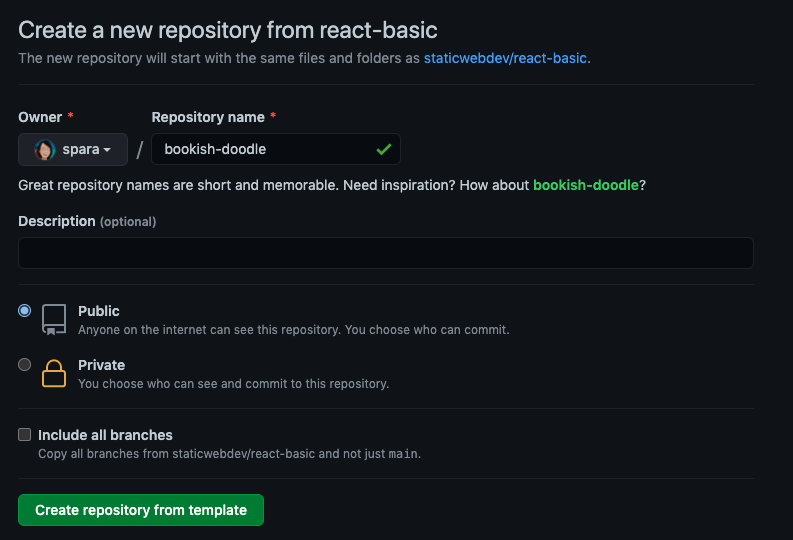This screenshot has width=793, height=540.
Task: Click the Repository name label
Action: [x=208, y=117]
